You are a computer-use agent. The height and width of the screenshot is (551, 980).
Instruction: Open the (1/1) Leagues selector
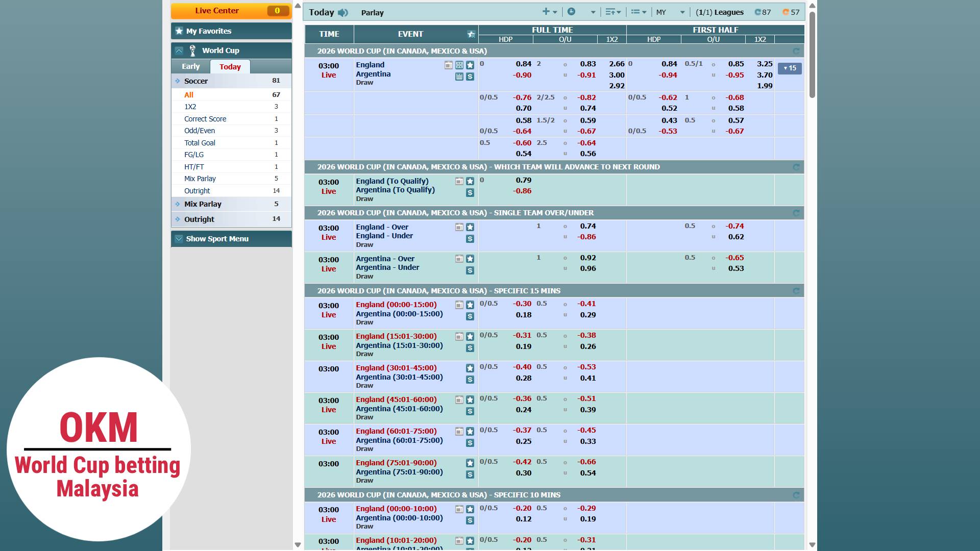click(x=720, y=12)
